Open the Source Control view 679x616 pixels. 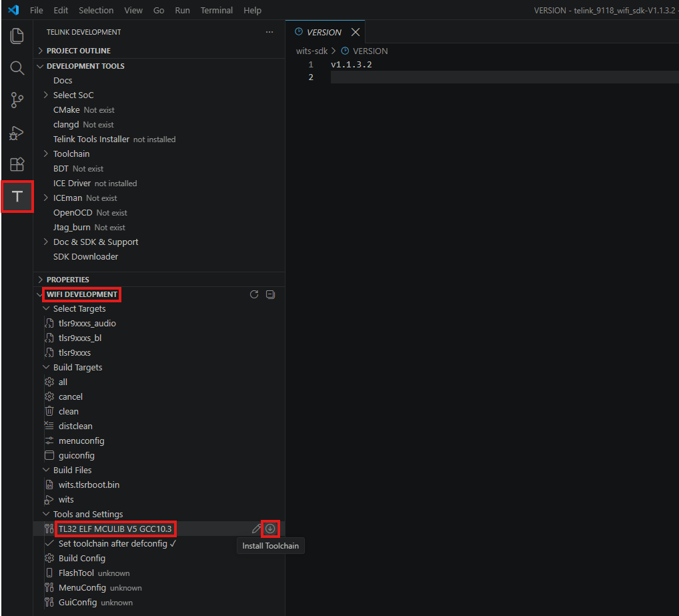click(x=17, y=100)
